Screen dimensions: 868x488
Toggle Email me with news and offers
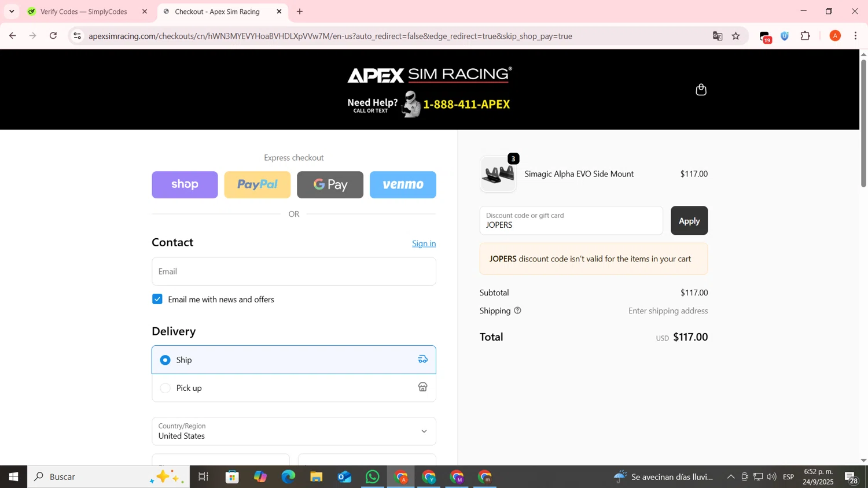(157, 299)
